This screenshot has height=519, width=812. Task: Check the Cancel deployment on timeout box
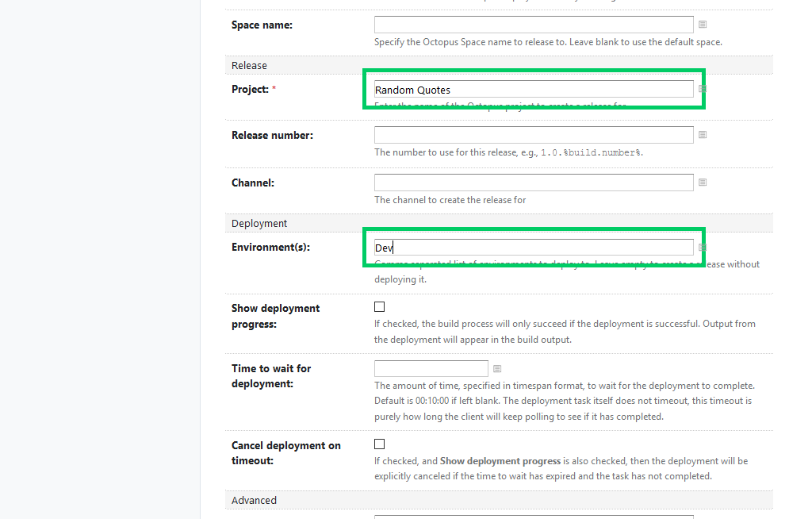380,444
